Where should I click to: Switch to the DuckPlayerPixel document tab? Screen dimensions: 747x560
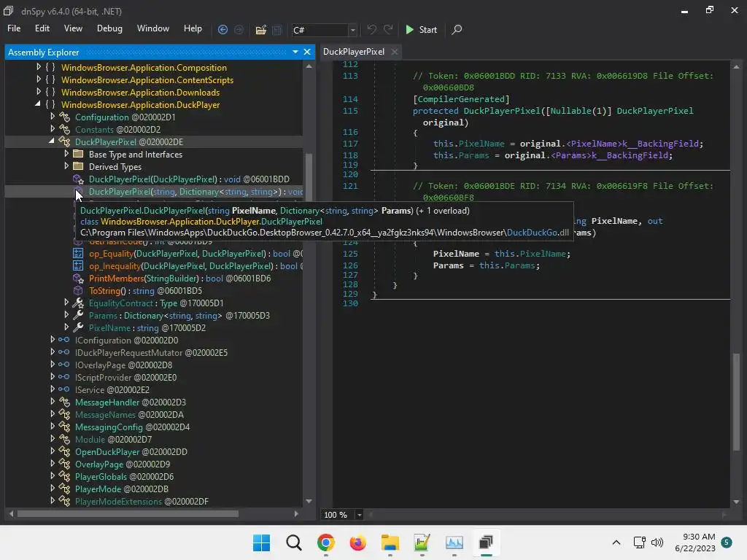click(x=354, y=52)
